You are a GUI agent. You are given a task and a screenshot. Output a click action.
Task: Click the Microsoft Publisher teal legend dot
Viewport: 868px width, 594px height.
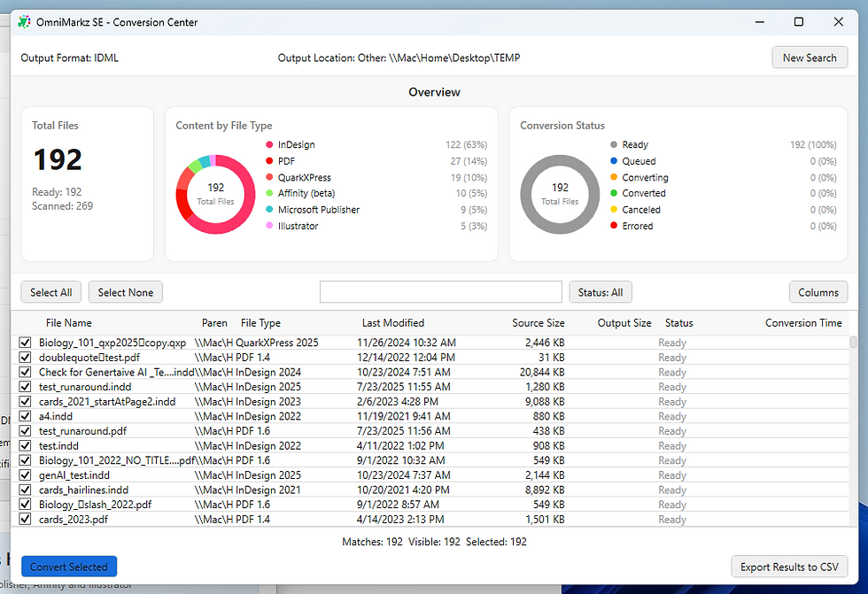[x=269, y=209]
